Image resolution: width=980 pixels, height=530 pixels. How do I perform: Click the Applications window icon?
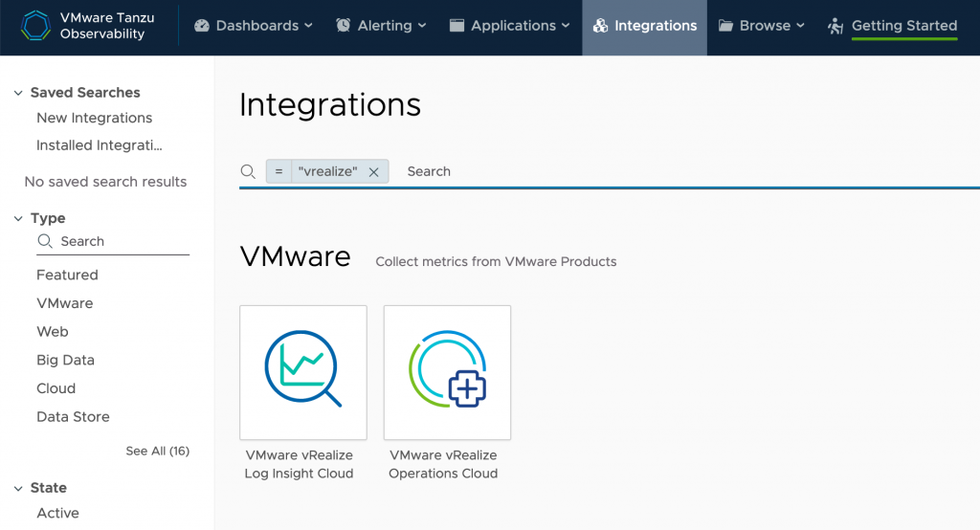(457, 26)
